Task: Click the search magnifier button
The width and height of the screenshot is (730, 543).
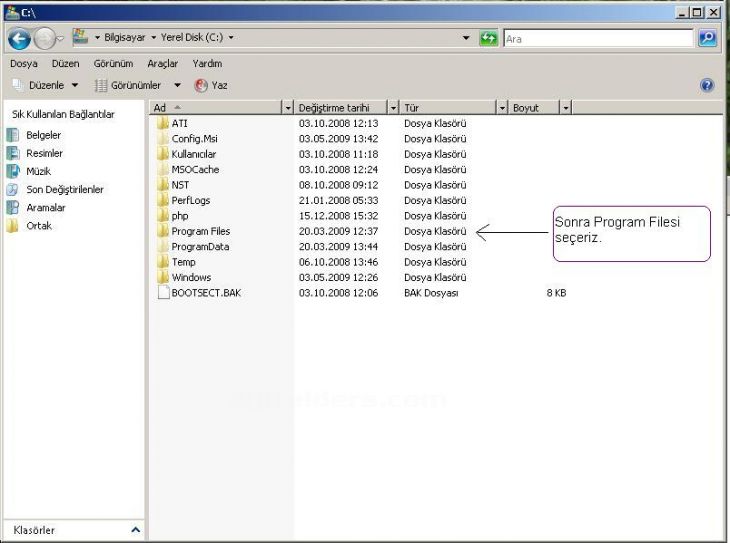Action: click(x=707, y=38)
